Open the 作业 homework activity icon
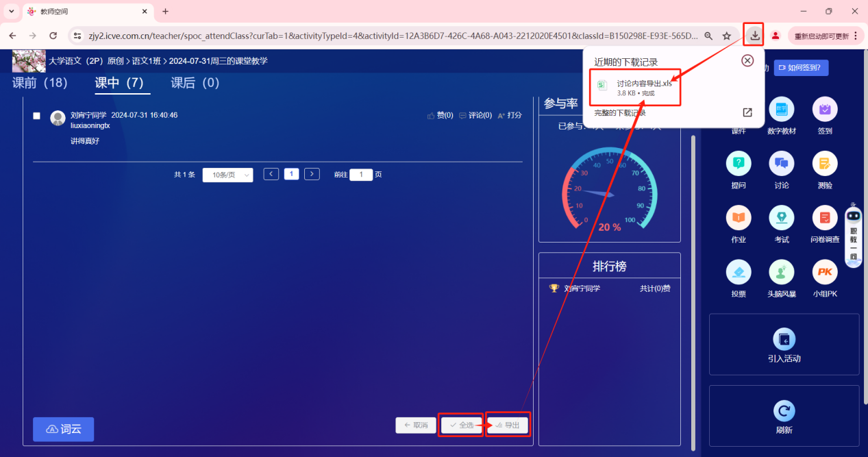This screenshot has width=868, height=457. click(x=738, y=218)
